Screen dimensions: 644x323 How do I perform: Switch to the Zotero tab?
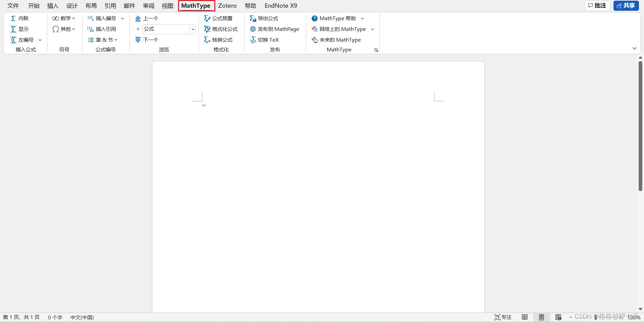click(x=227, y=6)
